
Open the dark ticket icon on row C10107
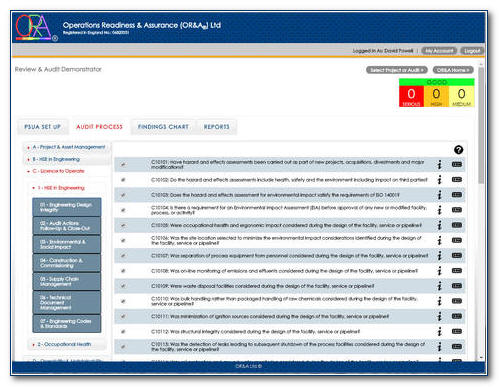pyautogui.click(x=457, y=255)
